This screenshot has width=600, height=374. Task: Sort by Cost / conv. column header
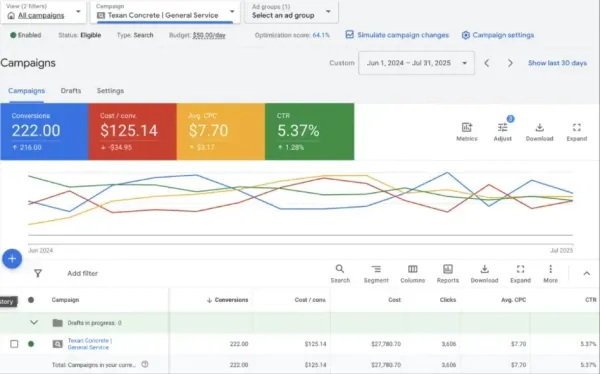pos(310,300)
